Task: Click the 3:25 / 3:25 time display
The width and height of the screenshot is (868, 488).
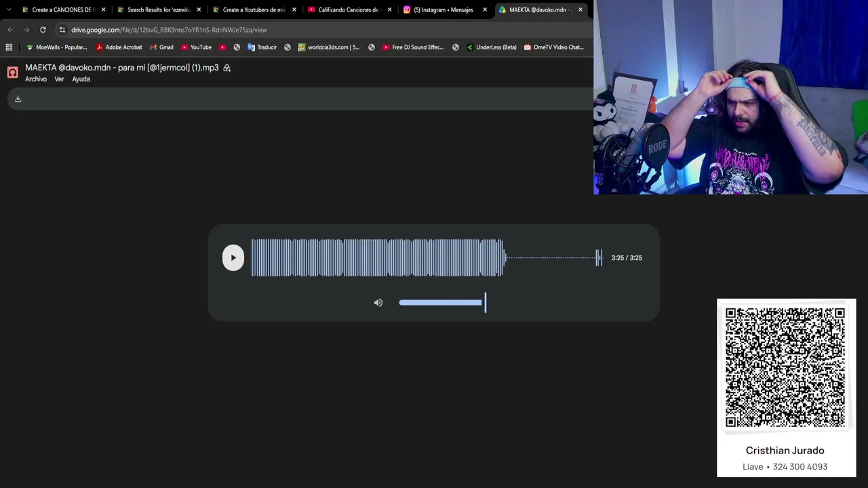Action: coord(627,258)
